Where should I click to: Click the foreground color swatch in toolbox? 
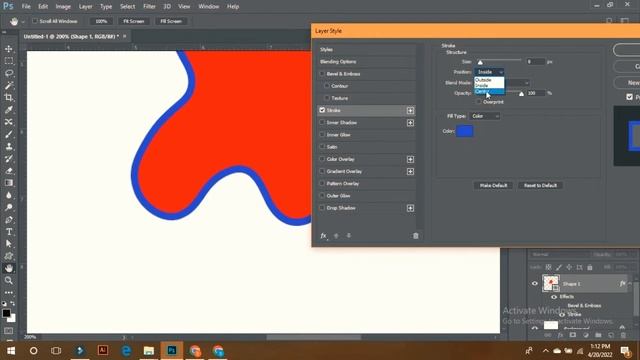coord(6,313)
